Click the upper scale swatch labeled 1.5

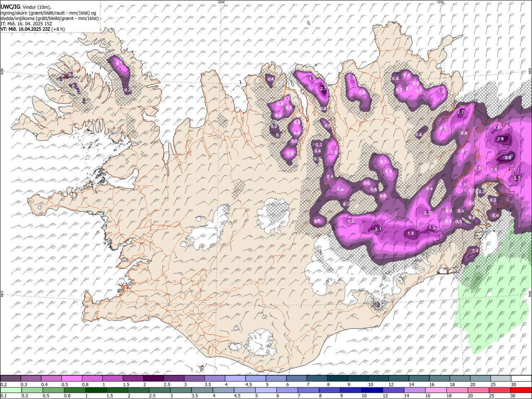pyautogui.click(x=133, y=379)
